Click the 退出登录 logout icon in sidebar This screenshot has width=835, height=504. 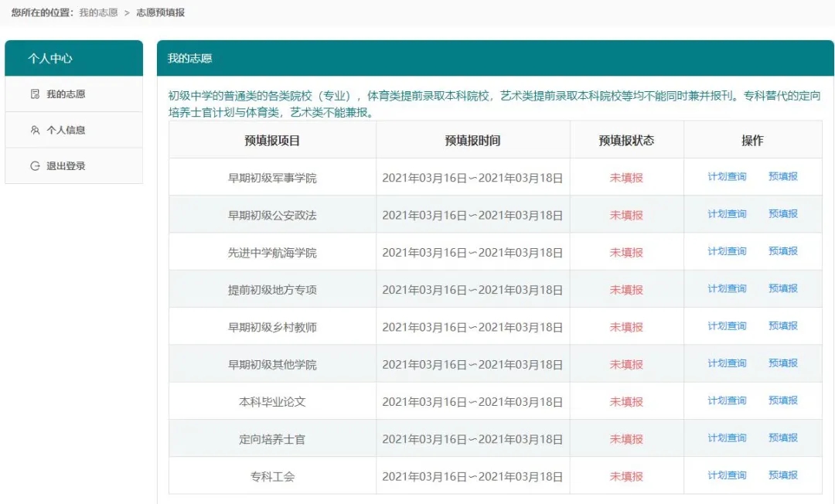coord(35,166)
